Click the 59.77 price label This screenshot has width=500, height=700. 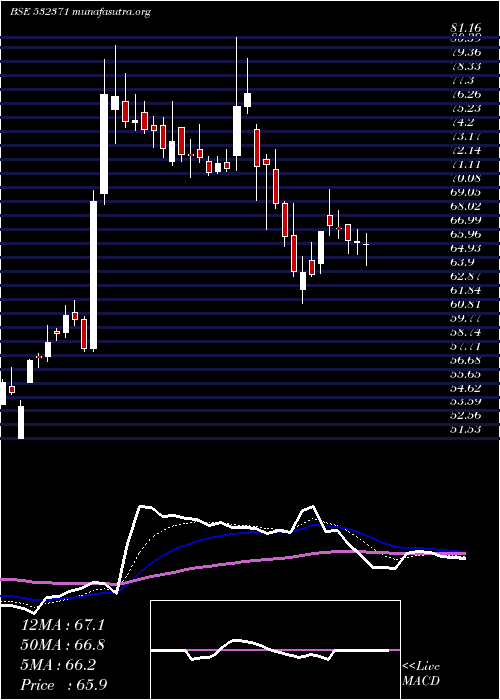click(466, 319)
